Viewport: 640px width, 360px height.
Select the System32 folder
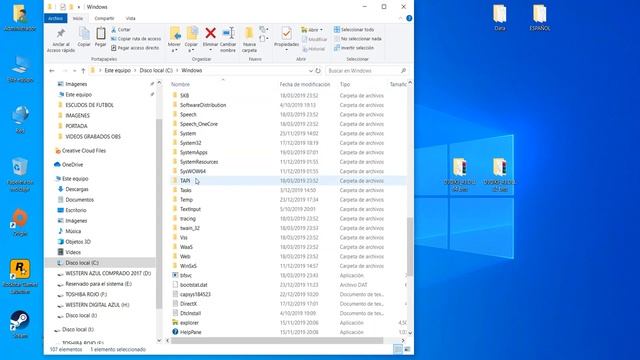(191, 143)
